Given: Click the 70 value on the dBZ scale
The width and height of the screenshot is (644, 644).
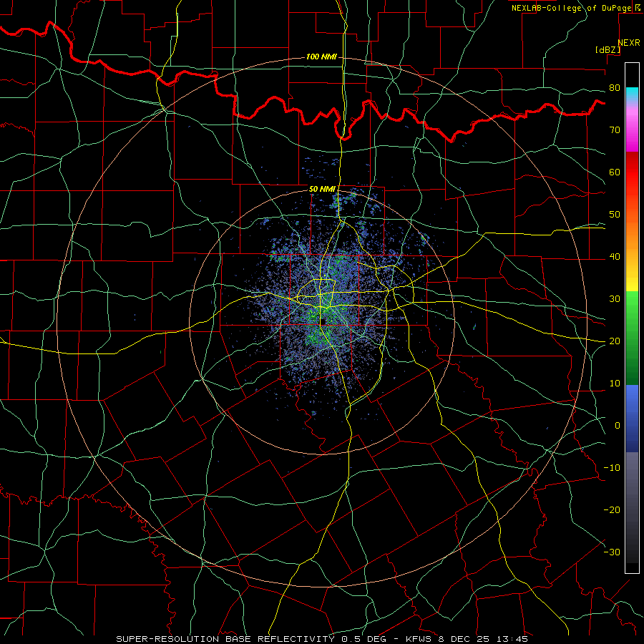Looking at the screenshot, I should pyautogui.click(x=615, y=130).
